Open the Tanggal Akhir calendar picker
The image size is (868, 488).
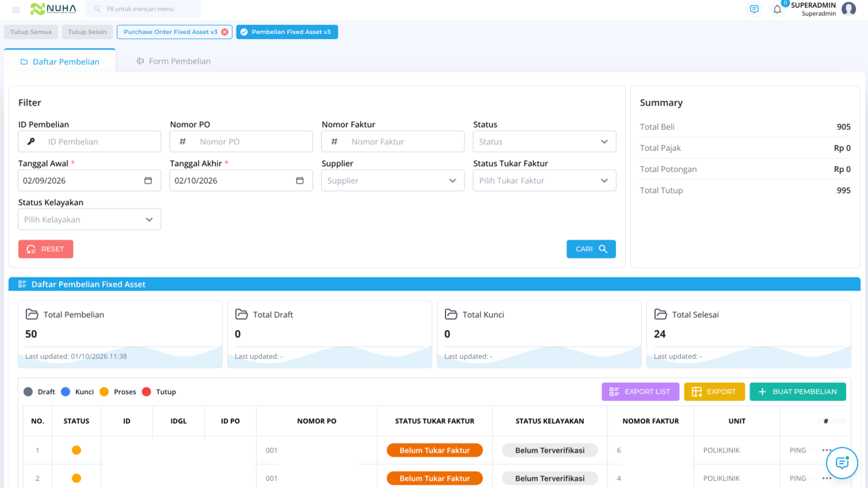pyautogui.click(x=299, y=181)
